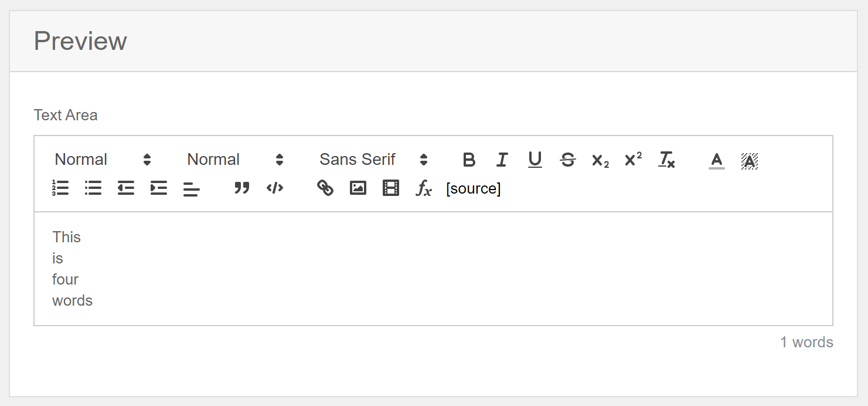Image resolution: width=868 pixels, height=406 pixels.
Task: Increase the text indent
Action: point(159,188)
